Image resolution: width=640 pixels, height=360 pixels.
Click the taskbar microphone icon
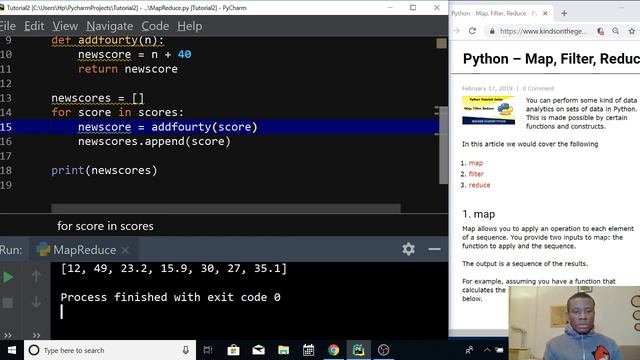[x=186, y=350]
